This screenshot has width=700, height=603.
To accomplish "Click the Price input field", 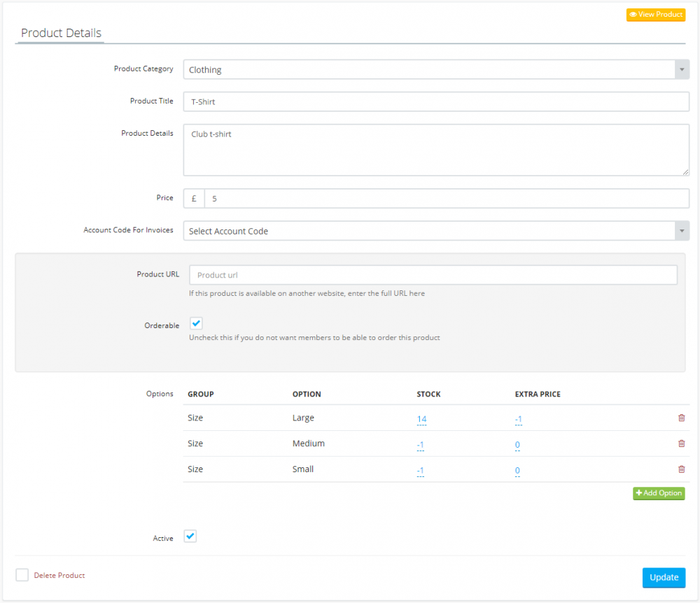I will 446,199.
